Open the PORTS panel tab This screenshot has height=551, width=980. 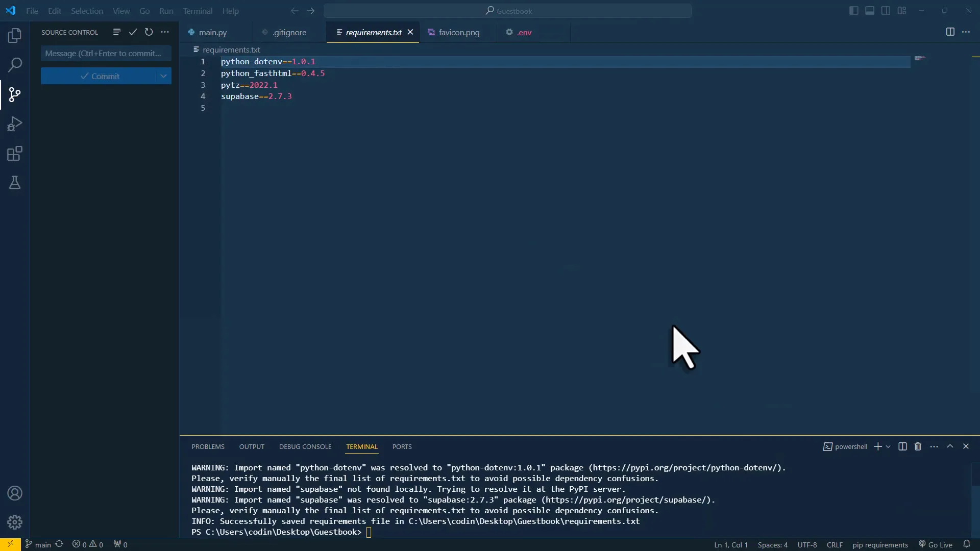tap(402, 446)
